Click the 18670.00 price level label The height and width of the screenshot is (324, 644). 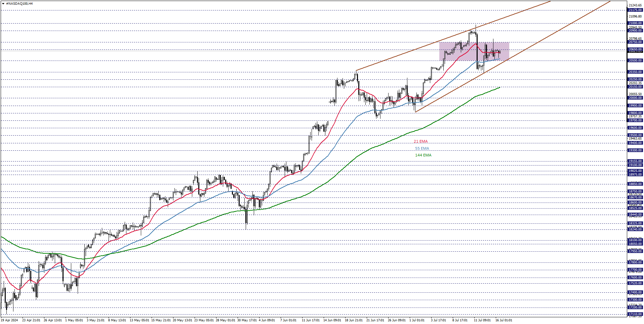[x=635, y=197]
